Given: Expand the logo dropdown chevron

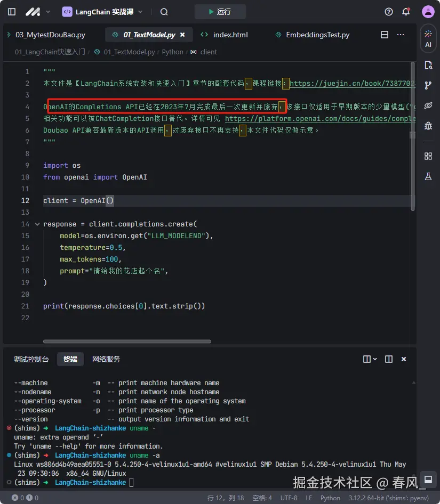Looking at the screenshot, I should click(48, 12).
